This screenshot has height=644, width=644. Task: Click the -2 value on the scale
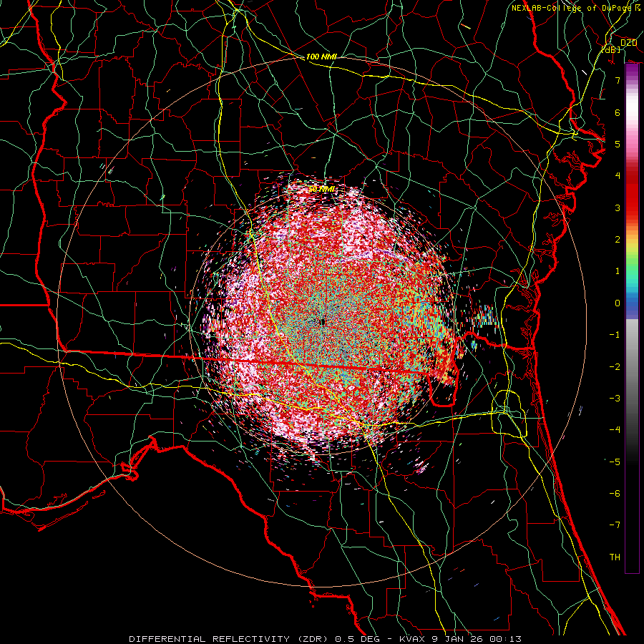point(615,367)
